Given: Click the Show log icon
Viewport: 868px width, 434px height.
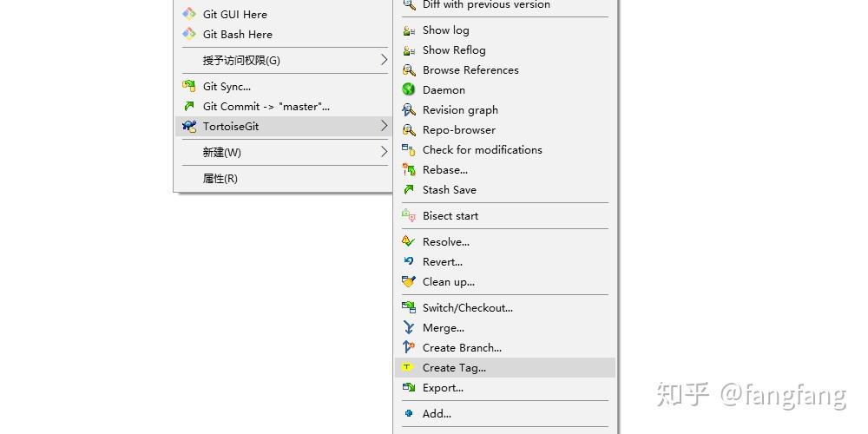Looking at the screenshot, I should (409, 30).
